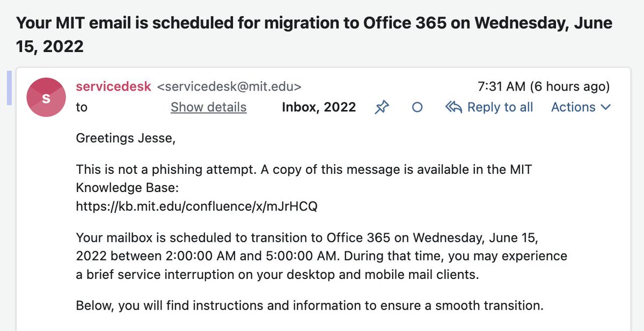Click the 'to' recipient field
Screen dimensions: 644x331
[82, 107]
